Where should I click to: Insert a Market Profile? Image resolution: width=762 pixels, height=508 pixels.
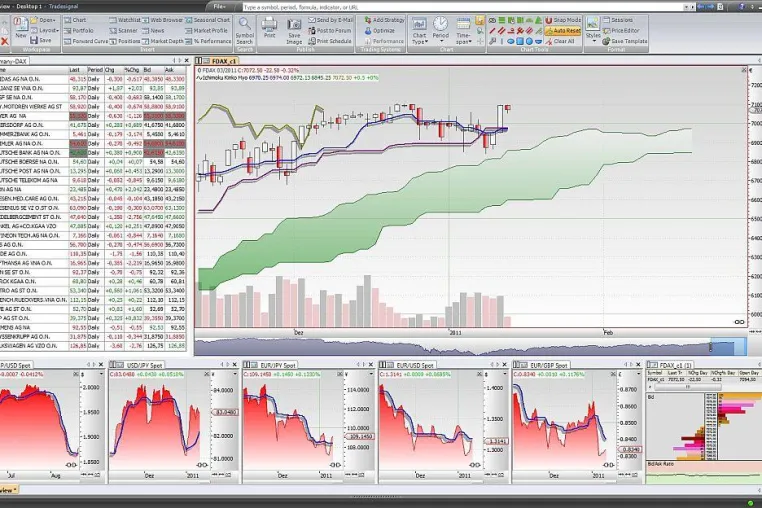click(x=207, y=30)
